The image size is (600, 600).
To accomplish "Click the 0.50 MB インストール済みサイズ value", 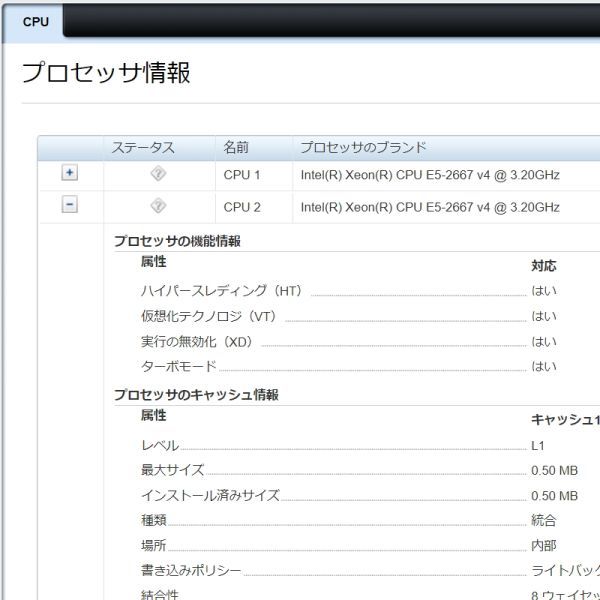I will 554,496.
